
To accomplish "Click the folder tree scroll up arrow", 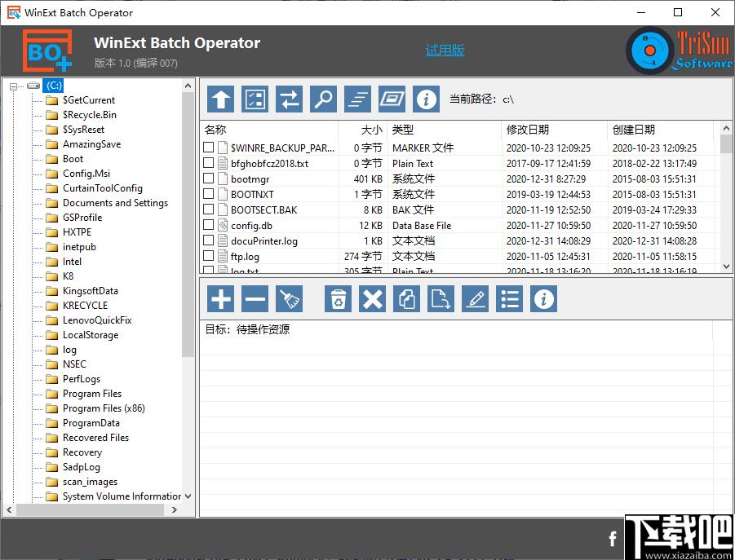I will tap(188, 86).
